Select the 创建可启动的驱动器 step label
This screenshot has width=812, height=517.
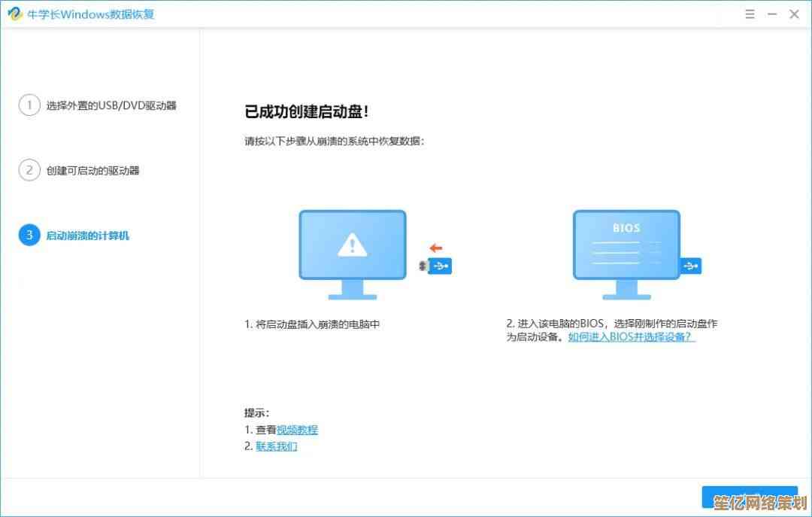point(92,171)
